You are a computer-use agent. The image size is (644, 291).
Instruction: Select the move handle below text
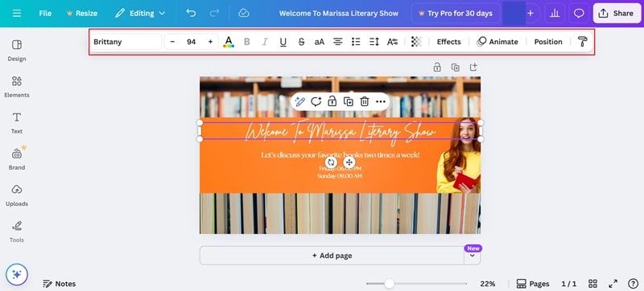[349, 162]
